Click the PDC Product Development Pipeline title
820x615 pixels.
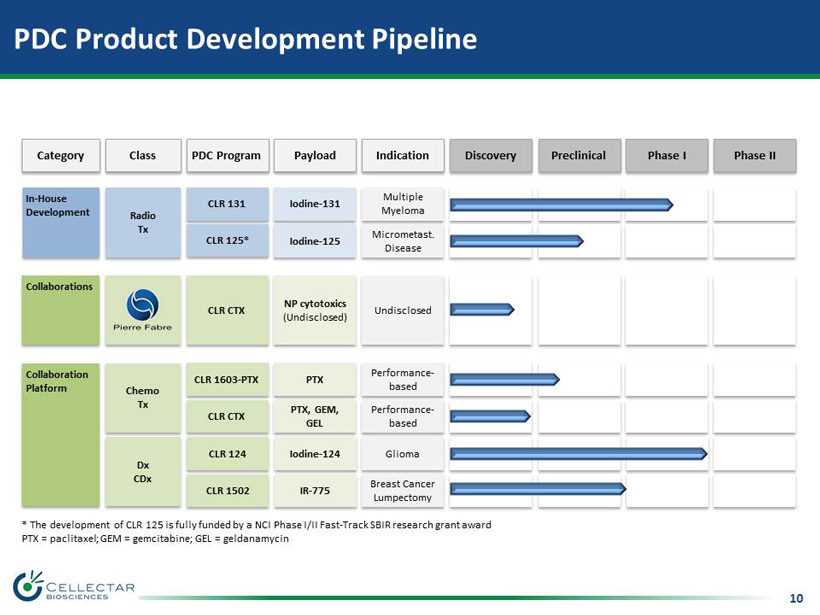[245, 38]
